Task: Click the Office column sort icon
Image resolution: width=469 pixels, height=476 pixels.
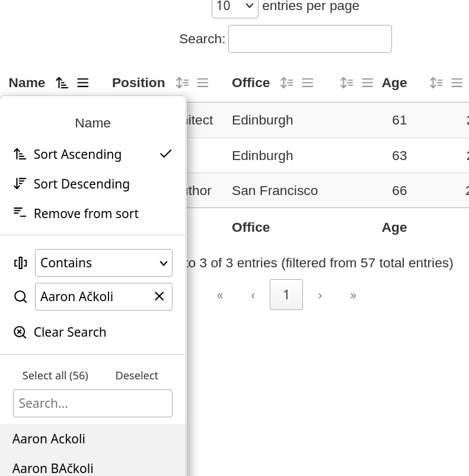Action: click(286, 83)
